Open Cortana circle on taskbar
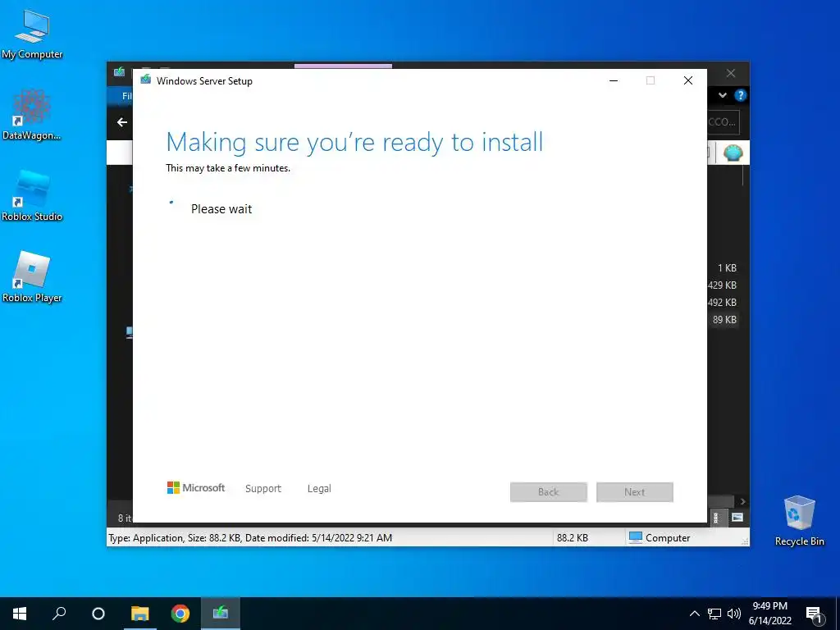The width and height of the screenshot is (840, 630). coord(98,614)
